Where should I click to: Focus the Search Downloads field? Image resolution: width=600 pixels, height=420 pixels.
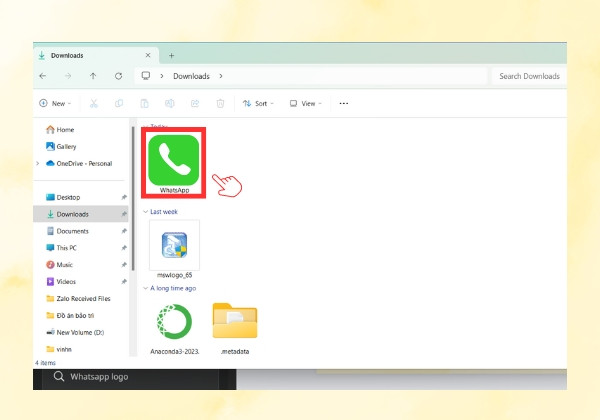(529, 76)
